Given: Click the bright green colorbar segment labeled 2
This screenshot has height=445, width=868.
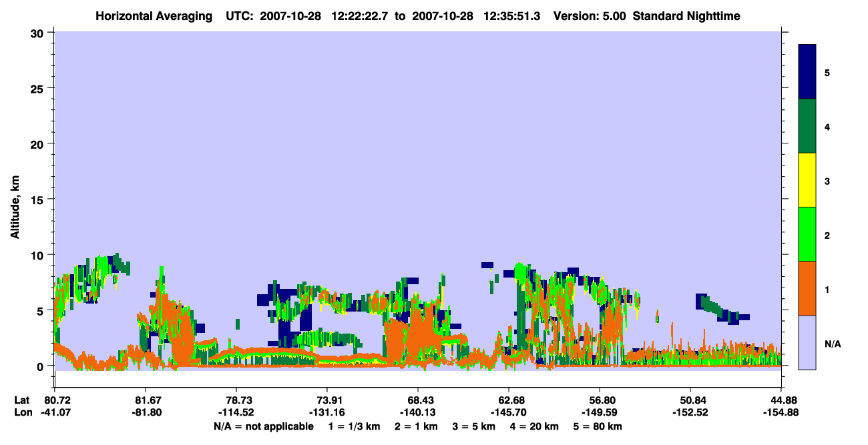Looking at the screenshot, I should point(807,234).
